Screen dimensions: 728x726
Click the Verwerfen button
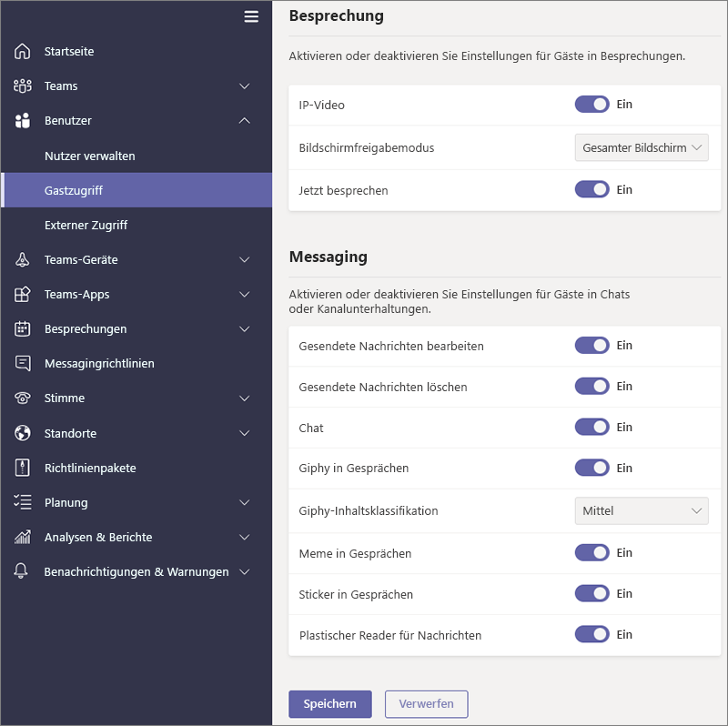coord(426,704)
